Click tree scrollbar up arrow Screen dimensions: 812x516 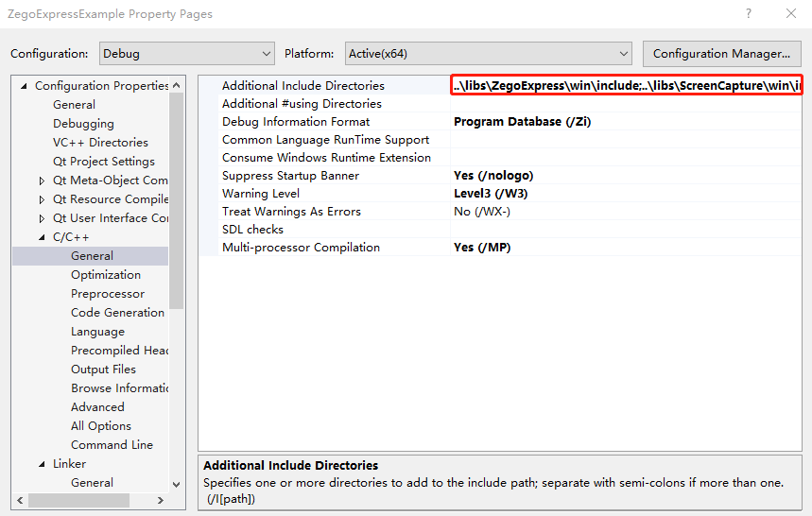point(177,85)
